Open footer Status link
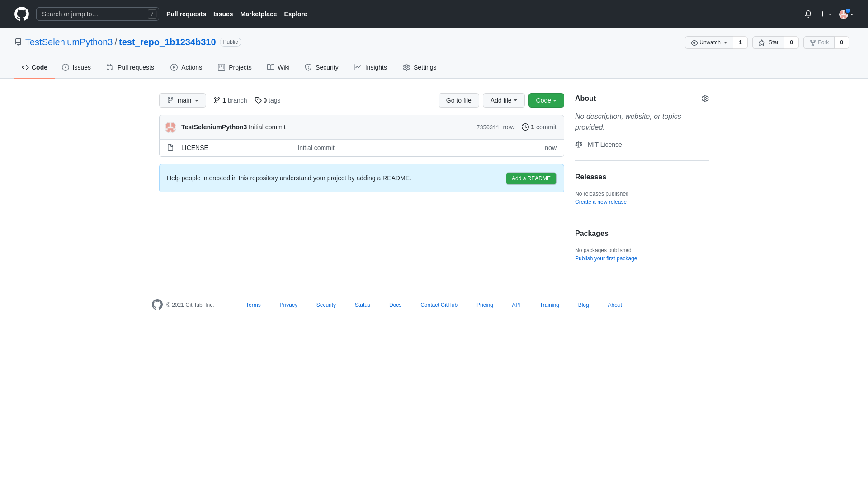Screen dimensions: 868x488 pos(363,305)
